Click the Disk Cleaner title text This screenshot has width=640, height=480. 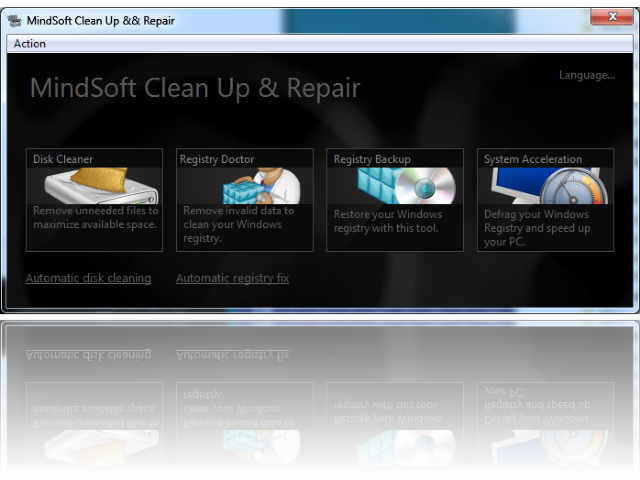click(x=63, y=159)
